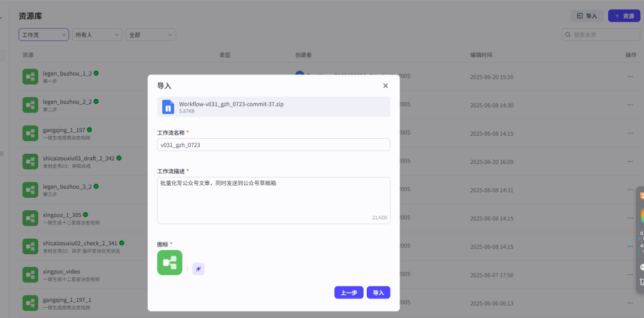Click workflow icon of xingzuo_video
The width and height of the screenshot is (644, 318).
click(x=30, y=275)
